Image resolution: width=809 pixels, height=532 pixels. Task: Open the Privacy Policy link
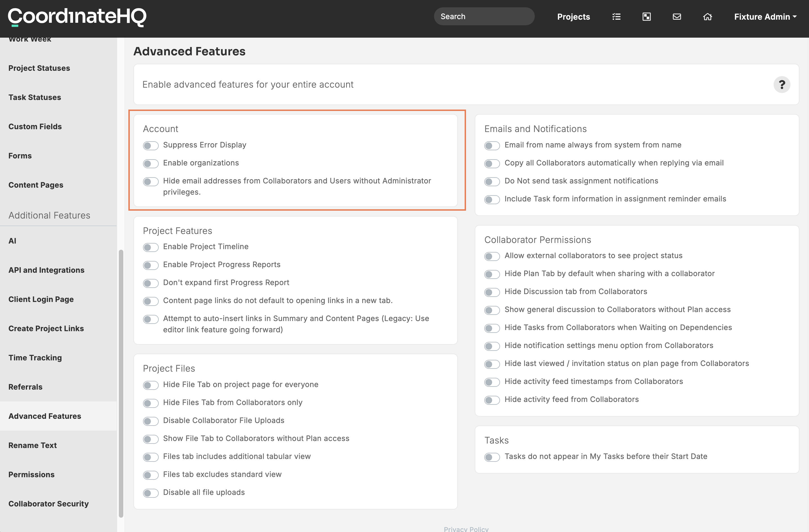[x=466, y=529]
